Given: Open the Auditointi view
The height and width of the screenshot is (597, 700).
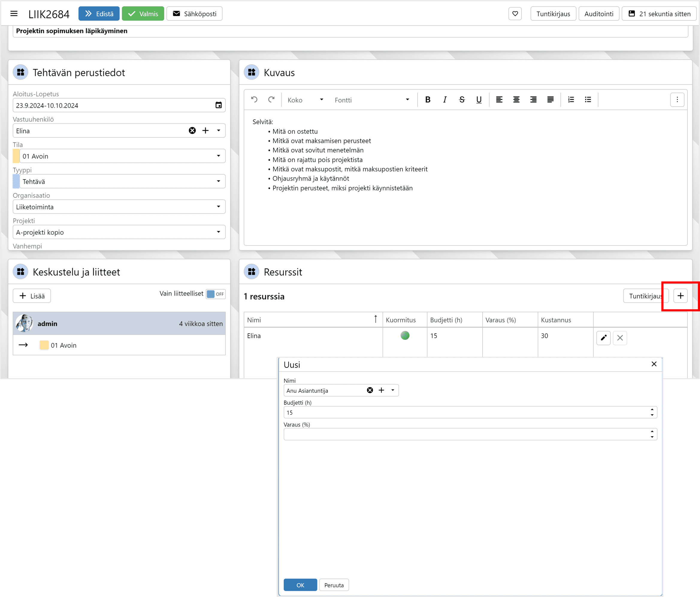Looking at the screenshot, I should pos(599,13).
